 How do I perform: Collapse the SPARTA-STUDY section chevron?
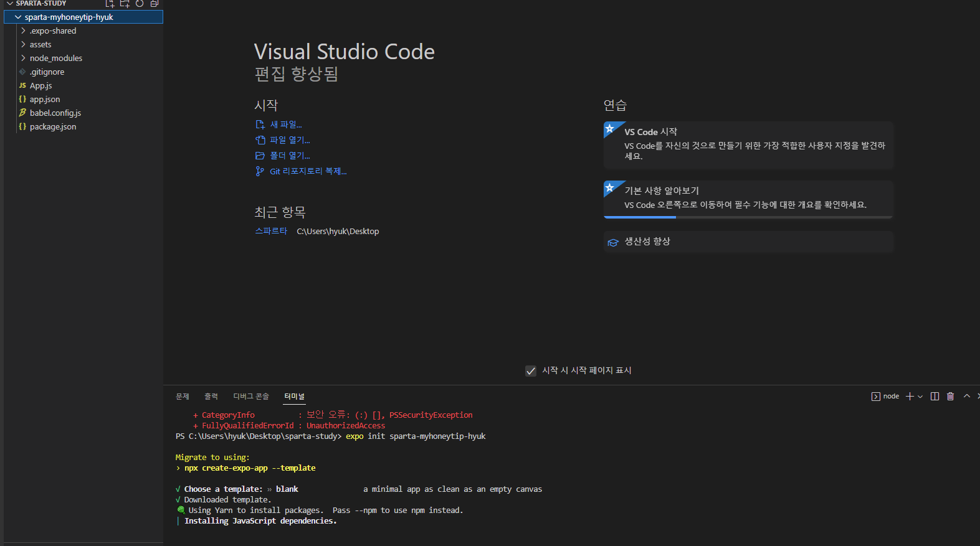tap(10, 3)
